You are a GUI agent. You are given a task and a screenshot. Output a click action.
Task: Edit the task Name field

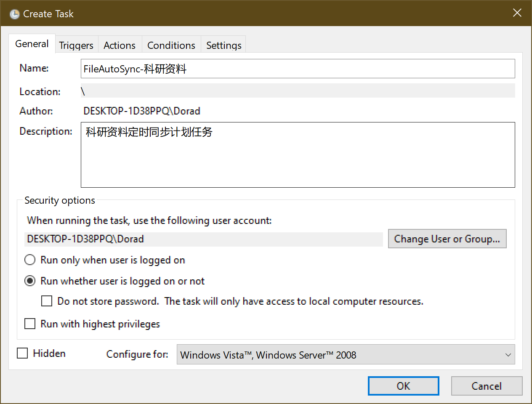[x=298, y=69]
